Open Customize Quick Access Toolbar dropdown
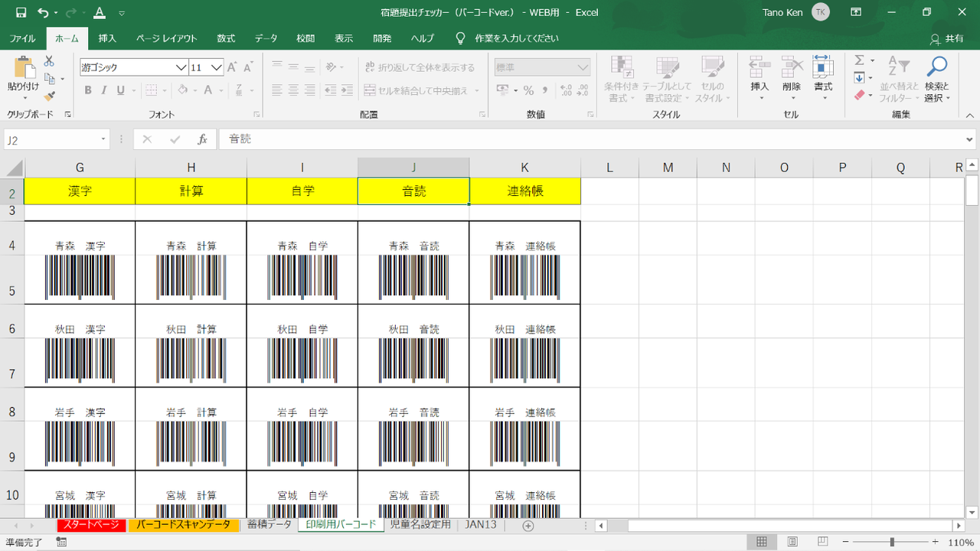Viewport: 980px width, 551px height. pos(122,13)
